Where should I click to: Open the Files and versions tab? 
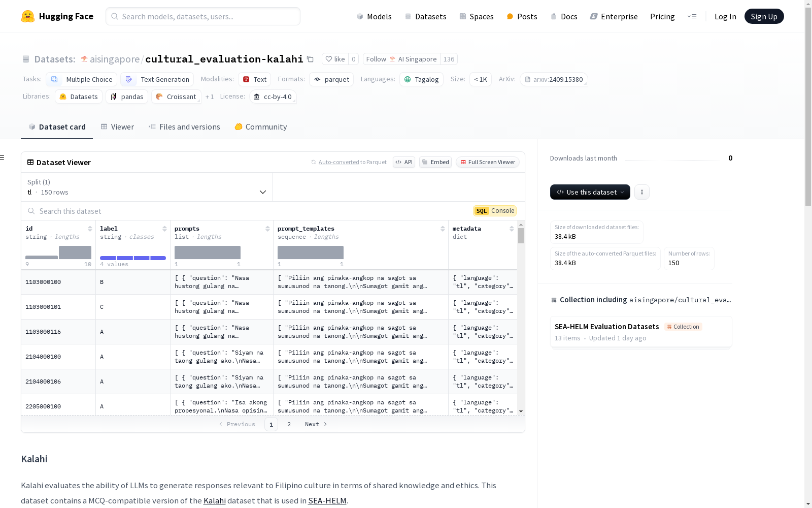(x=184, y=127)
